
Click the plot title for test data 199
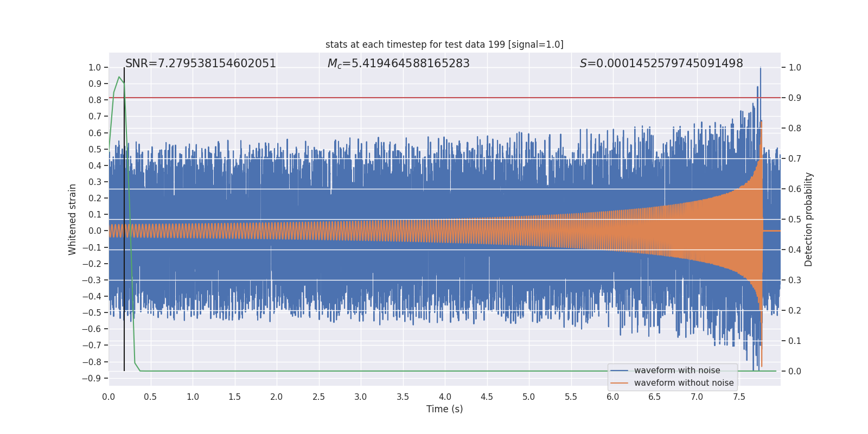(x=444, y=44)
